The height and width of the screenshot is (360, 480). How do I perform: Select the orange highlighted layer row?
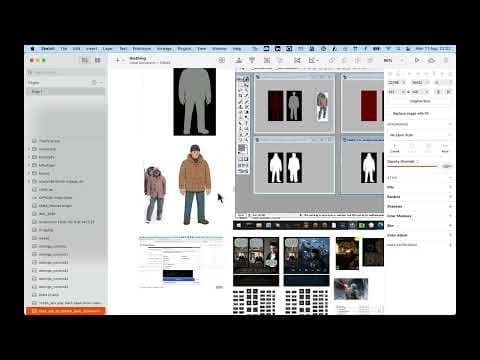click(x=66, y=311)
